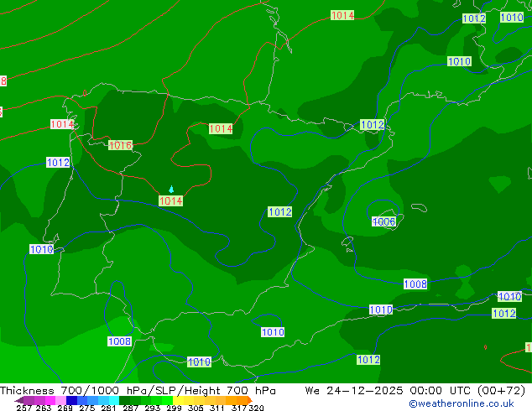
Task: Click the 293 legend value
Action: 153,408
